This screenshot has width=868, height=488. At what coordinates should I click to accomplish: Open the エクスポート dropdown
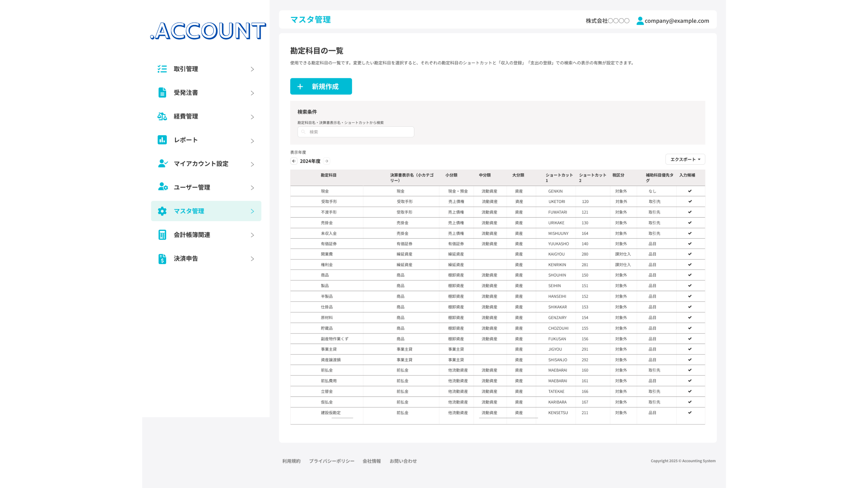(x=685, y=159)
